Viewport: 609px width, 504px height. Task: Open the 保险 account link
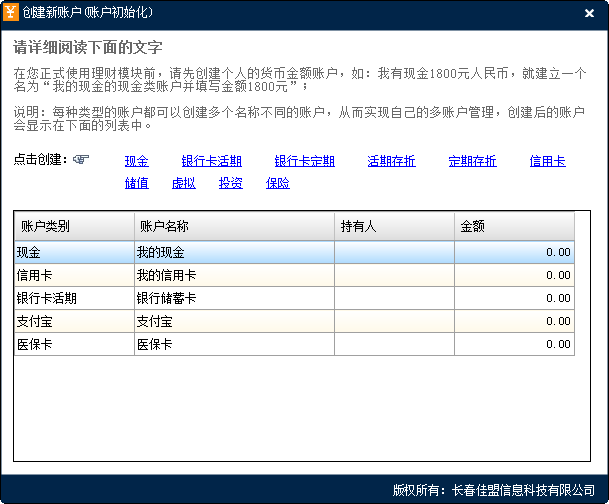coord(278,182)
